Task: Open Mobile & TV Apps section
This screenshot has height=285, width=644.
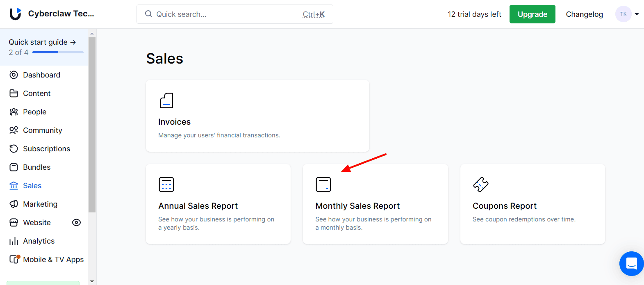Action: click(x=53, y=260)
